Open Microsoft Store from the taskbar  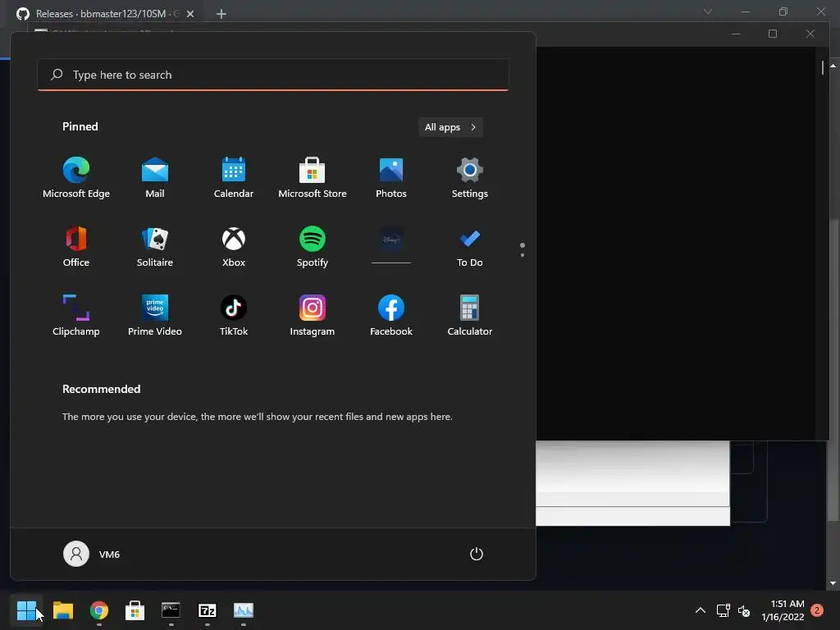coord(135,610)
